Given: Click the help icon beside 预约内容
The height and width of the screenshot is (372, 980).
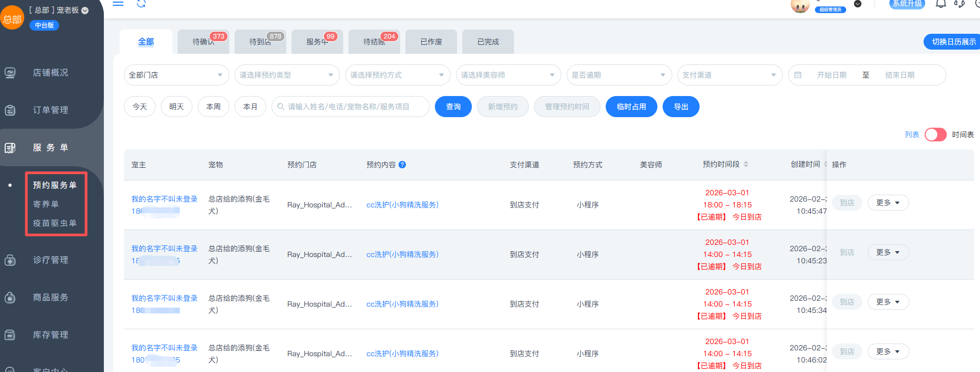Looking at the screenshot, I should (x=402, y=165).
